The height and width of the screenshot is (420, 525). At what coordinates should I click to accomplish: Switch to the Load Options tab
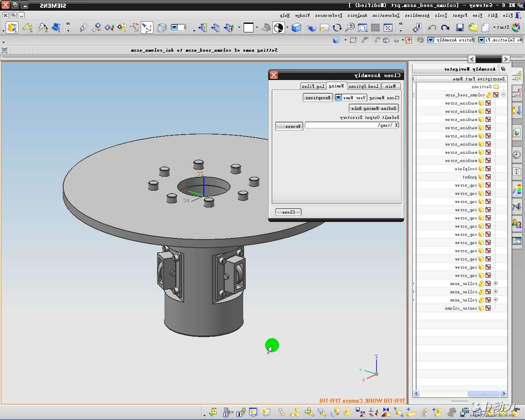363,86
